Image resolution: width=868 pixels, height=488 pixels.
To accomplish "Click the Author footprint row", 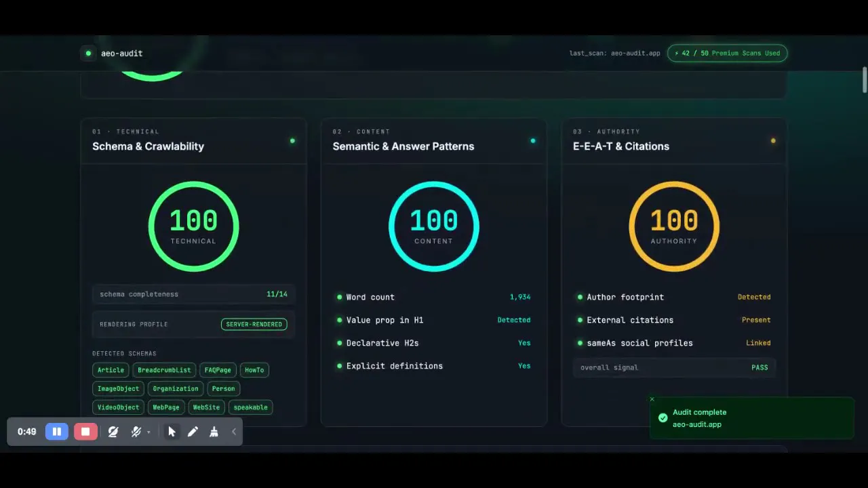I will [674, 297].
